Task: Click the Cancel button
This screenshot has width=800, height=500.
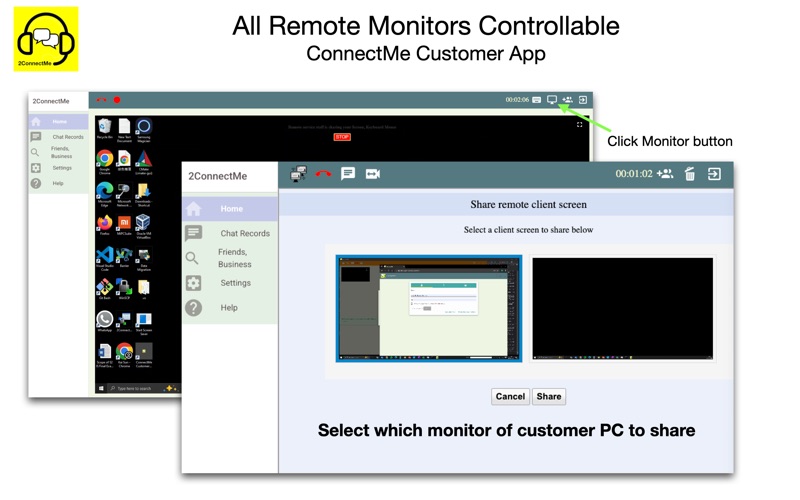Action: 510,396
